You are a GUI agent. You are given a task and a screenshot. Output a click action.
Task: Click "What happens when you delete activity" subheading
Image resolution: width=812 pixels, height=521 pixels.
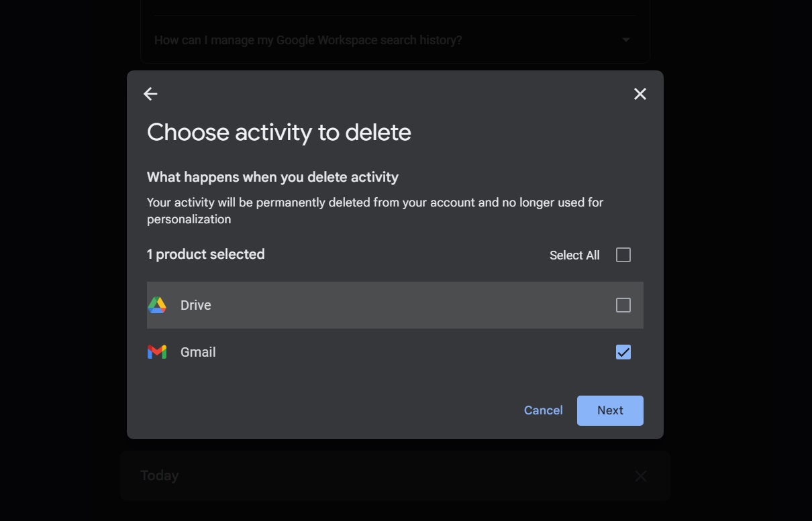(x=272, y=177)
